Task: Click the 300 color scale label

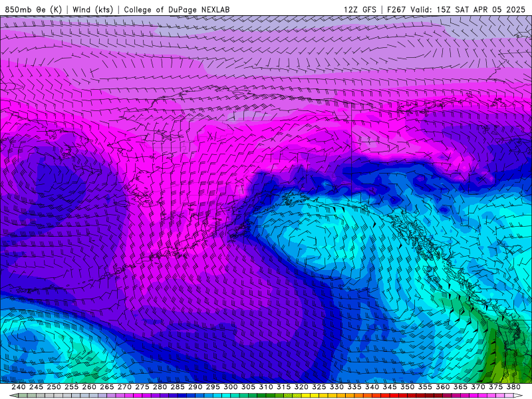Action: coord(230,387)
